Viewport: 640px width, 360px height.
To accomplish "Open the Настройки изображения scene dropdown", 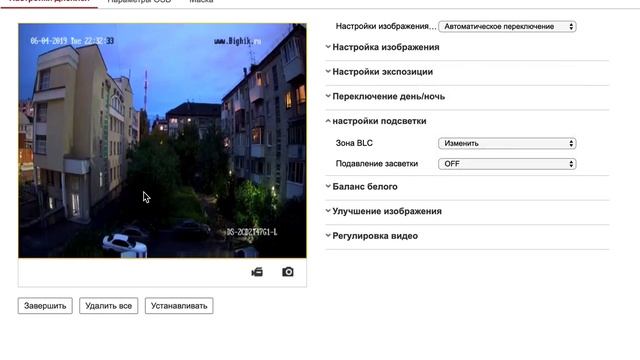I will pyautogui.click(x=507, y=27).
